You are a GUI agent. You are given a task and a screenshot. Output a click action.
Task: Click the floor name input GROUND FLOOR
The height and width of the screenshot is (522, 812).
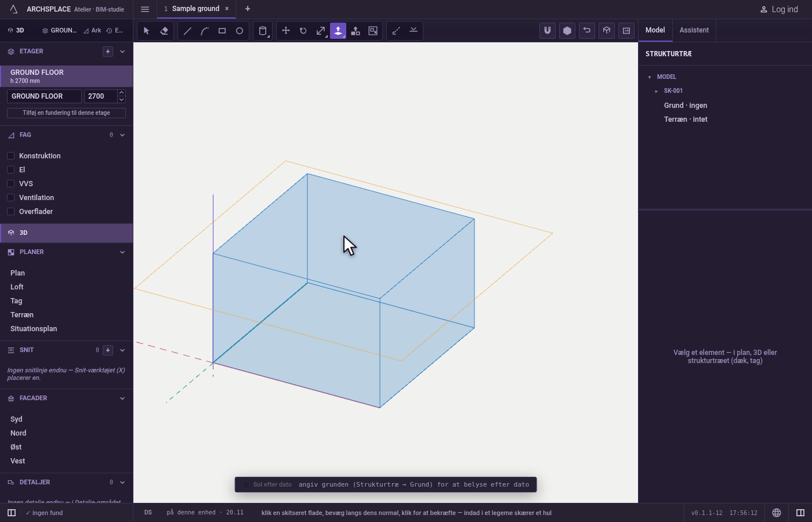(44, 96)
